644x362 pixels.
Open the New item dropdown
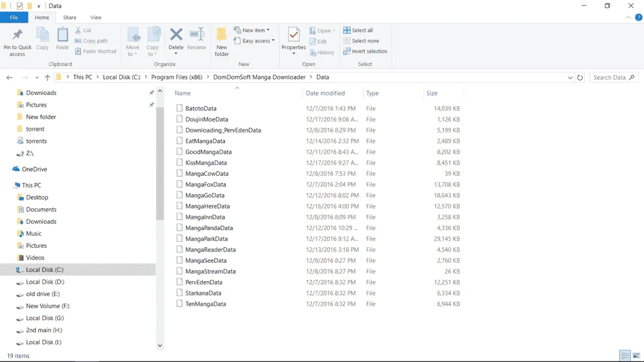(252, 30)
